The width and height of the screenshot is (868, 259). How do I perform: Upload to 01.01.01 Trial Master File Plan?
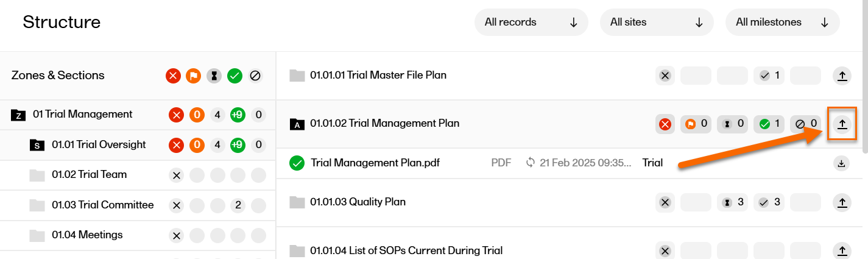click(842, 76)
